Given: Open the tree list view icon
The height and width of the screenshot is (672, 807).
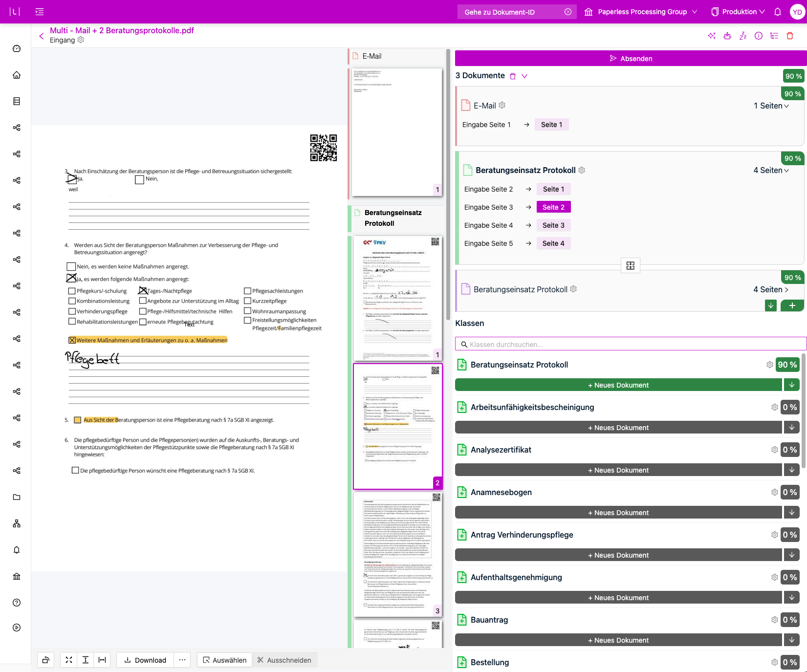Looking at the screenshot, I should click(774, 36).
